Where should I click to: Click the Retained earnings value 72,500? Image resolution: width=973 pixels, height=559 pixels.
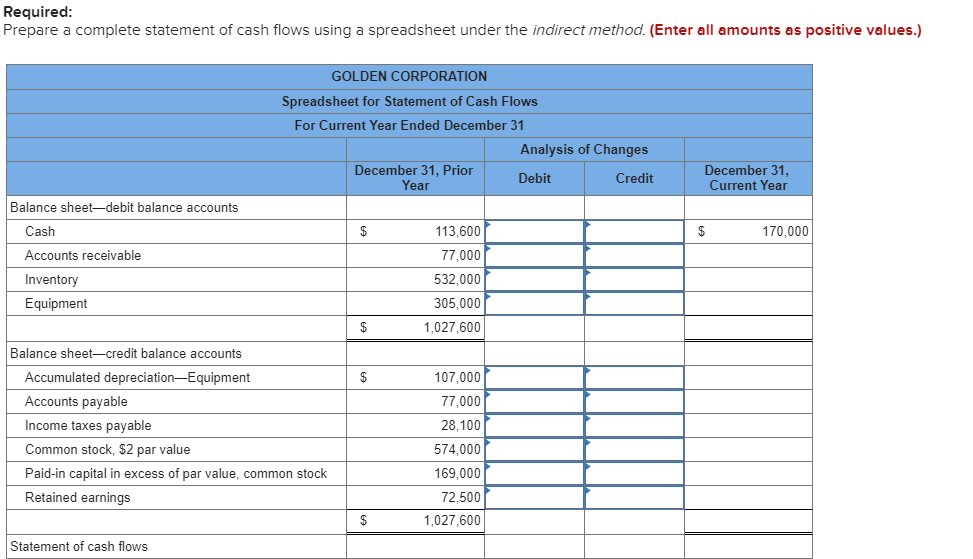[461, 498]
